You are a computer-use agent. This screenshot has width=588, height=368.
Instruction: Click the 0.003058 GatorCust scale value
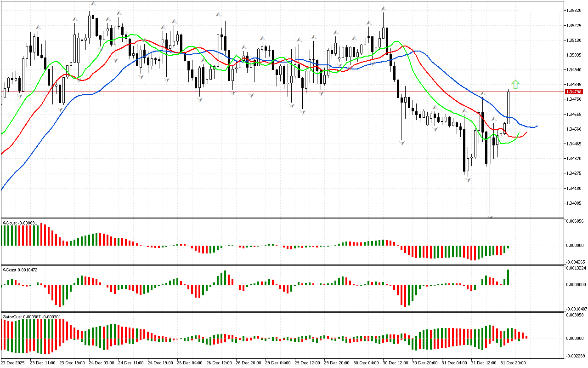pyautogui.click(x=576, y=315)
